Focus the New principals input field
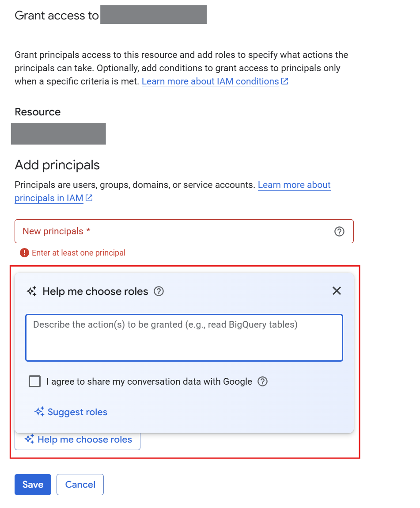Viewport: 420px width, 508px height. pos(177,231)
